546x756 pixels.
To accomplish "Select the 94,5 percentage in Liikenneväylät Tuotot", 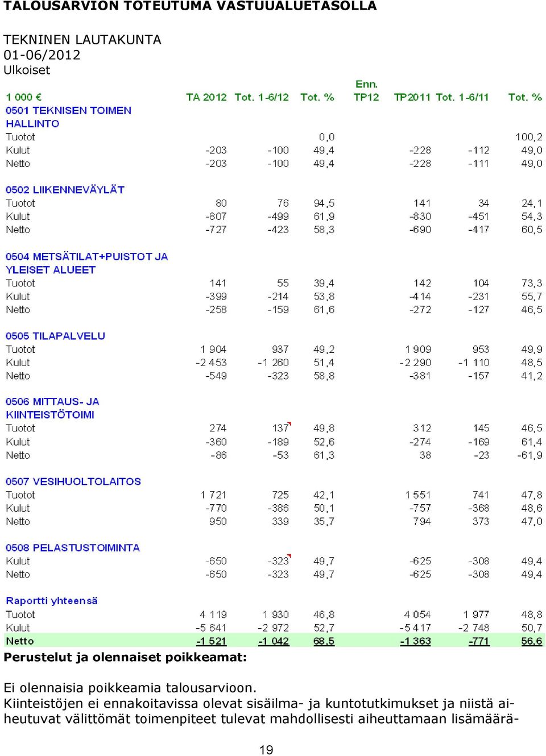I will [x=324, y=203].
